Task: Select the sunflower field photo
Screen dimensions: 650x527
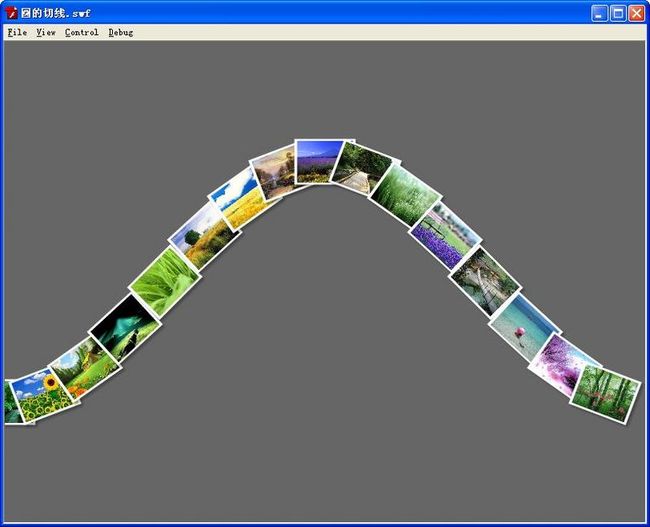Action: (41, 395)
